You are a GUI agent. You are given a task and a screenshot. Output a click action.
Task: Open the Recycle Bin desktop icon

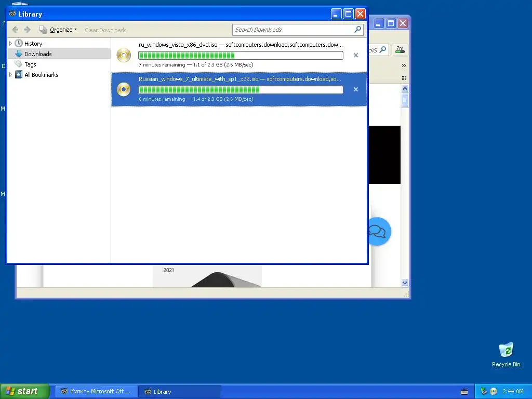point(506,354)
